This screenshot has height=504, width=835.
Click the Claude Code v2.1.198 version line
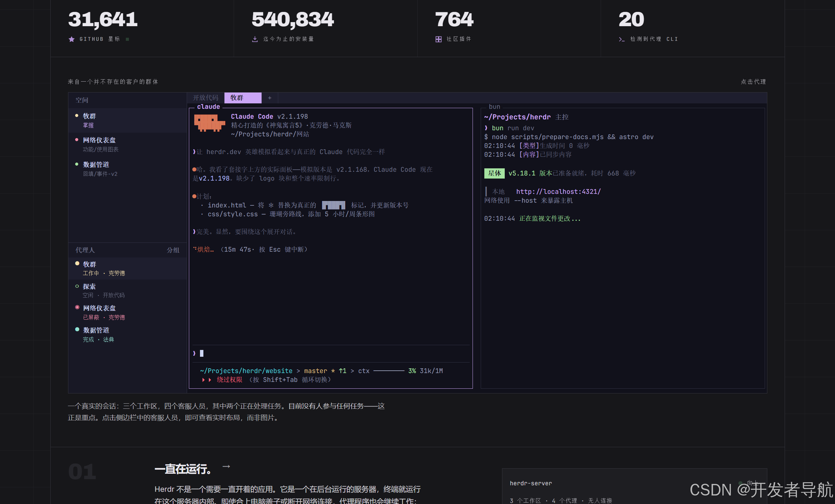point(269,117)
